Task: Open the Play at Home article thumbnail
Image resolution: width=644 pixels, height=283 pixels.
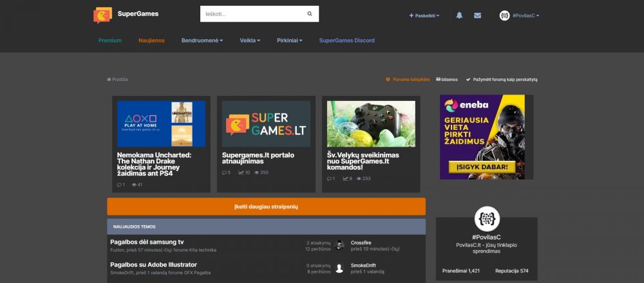Action: pos(161,124)
